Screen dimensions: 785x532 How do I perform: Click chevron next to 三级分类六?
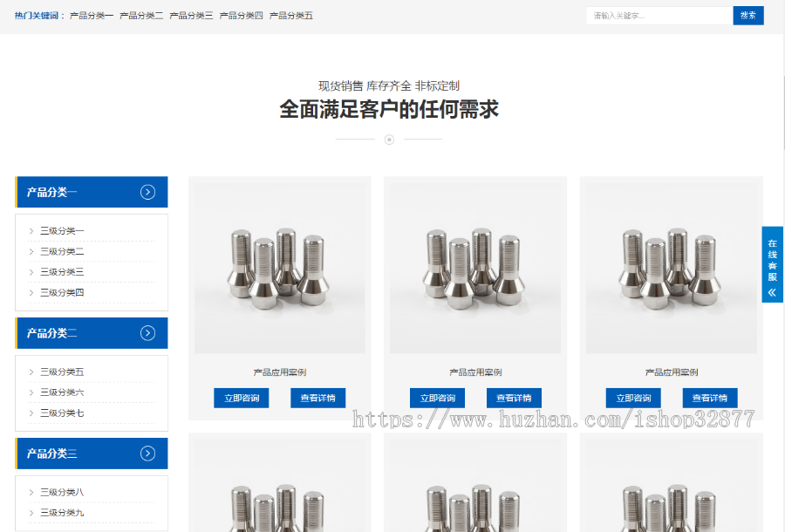31,392
